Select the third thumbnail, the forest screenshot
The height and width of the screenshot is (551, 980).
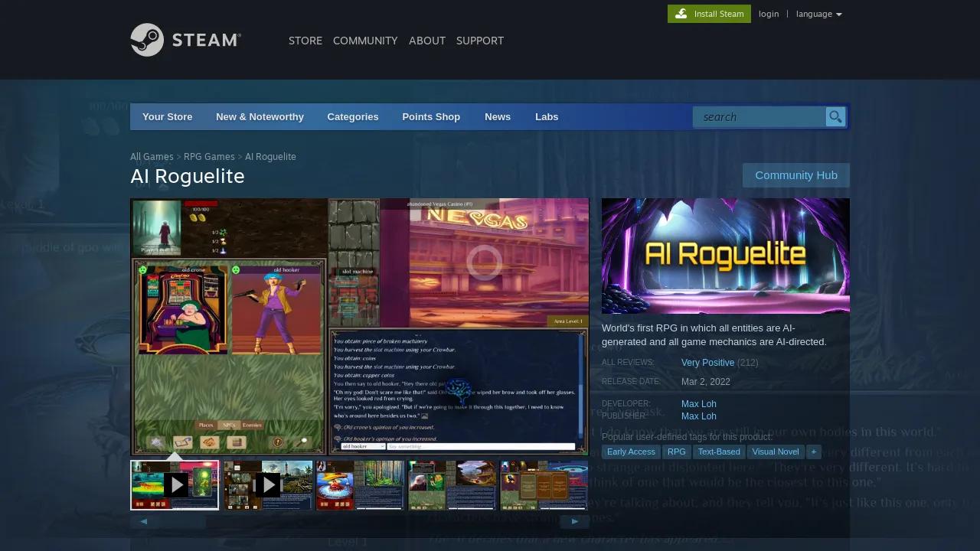click(x=360, y=484)
